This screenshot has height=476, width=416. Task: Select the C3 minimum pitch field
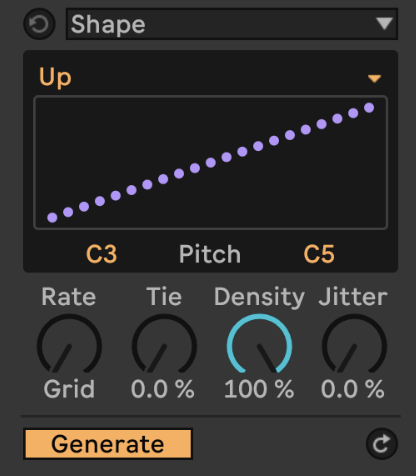(101, 254)
